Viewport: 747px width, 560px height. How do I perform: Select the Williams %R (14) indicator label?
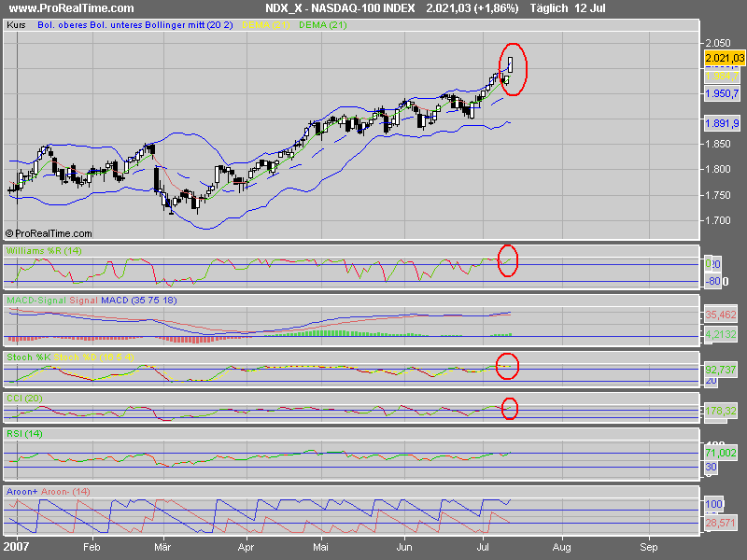tap(44, 250)
